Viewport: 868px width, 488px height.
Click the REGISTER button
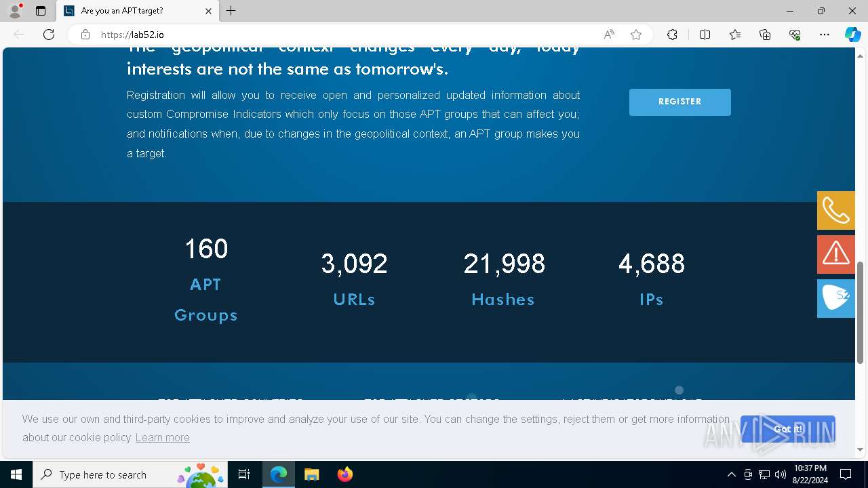[x=680, y=102]
